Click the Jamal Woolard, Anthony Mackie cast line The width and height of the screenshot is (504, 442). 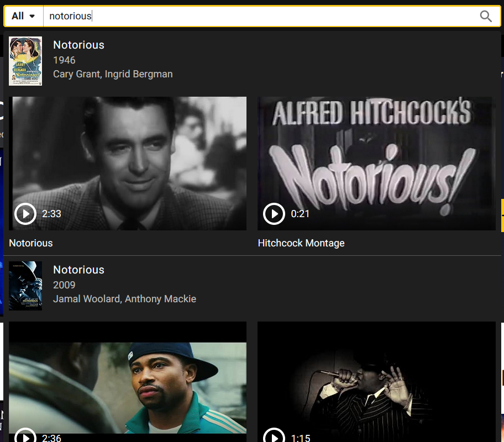[124, 299]
